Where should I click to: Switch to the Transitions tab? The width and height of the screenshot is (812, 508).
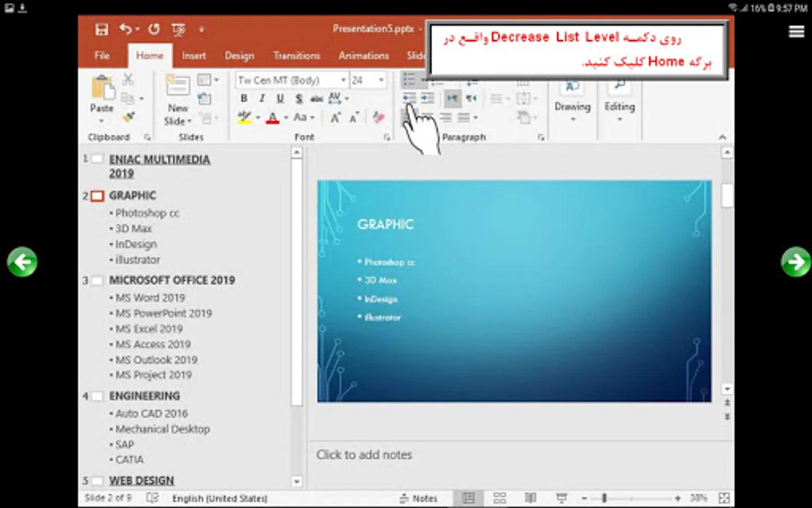pyautogui.click(x=297, y=55)
